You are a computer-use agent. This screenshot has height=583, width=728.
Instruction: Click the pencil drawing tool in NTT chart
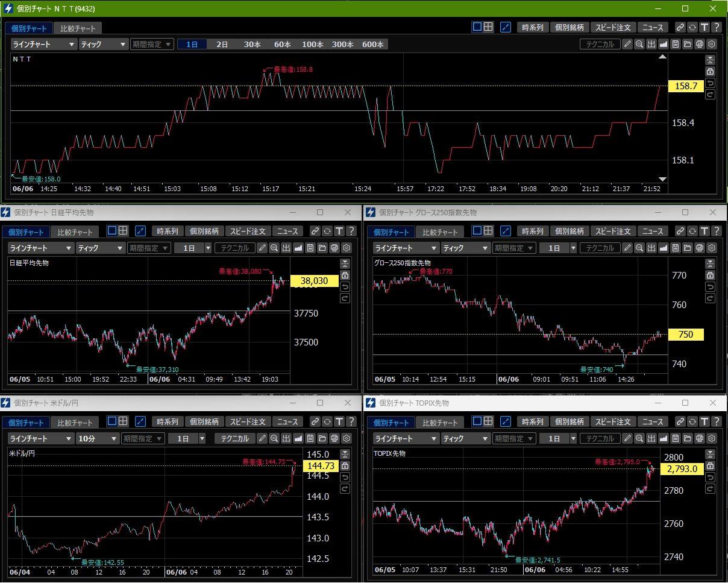point(627,44)
